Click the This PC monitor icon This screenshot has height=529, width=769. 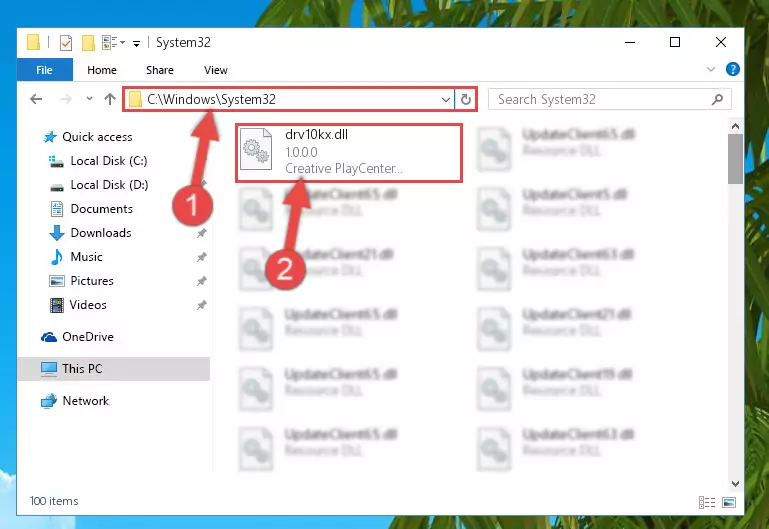point(49,369)
